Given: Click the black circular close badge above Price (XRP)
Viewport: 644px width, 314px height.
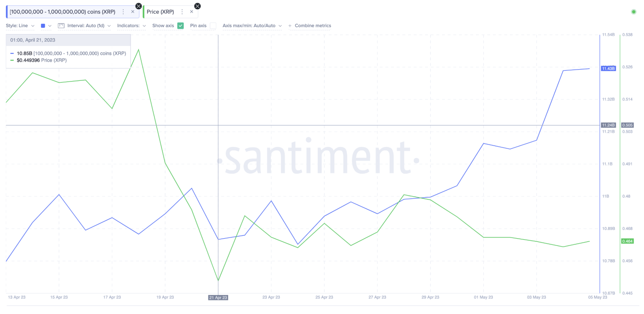Looking at the screenshot, I should 197,6.
